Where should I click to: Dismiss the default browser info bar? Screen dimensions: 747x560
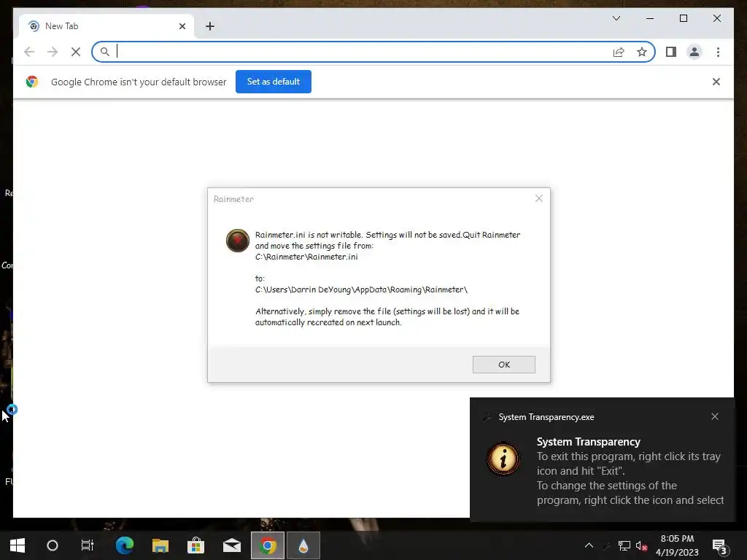716,82
